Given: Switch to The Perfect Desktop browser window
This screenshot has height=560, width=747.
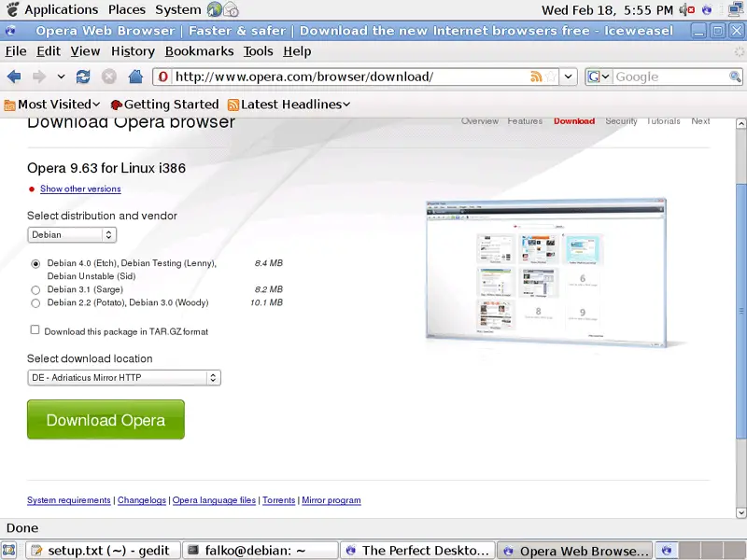Looking at the screenshot, I should pyautogui.click(x=417, y=551).
